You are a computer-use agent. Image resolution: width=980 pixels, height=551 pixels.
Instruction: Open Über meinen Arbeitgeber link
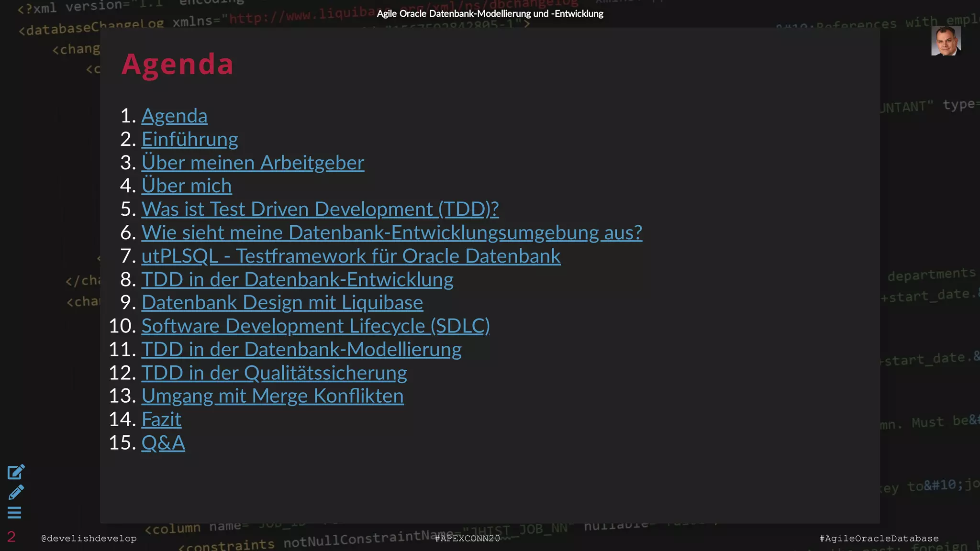point(253,163)
